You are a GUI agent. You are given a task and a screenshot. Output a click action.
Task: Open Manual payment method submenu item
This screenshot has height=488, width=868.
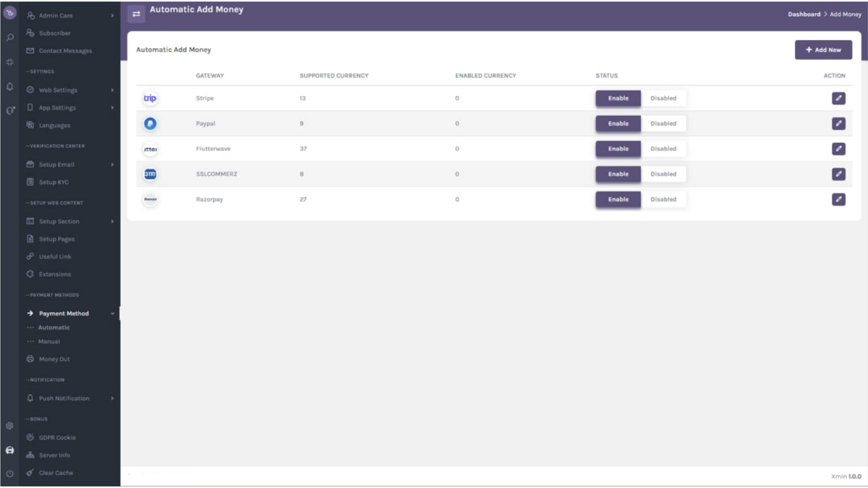pyautogui.click(x=49, y=342)
